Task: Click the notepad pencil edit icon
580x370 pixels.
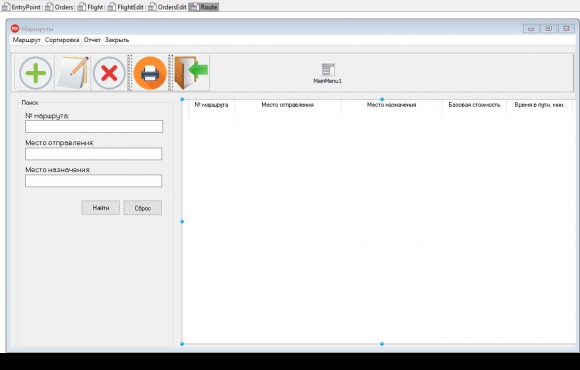Action: click(73, 73)
